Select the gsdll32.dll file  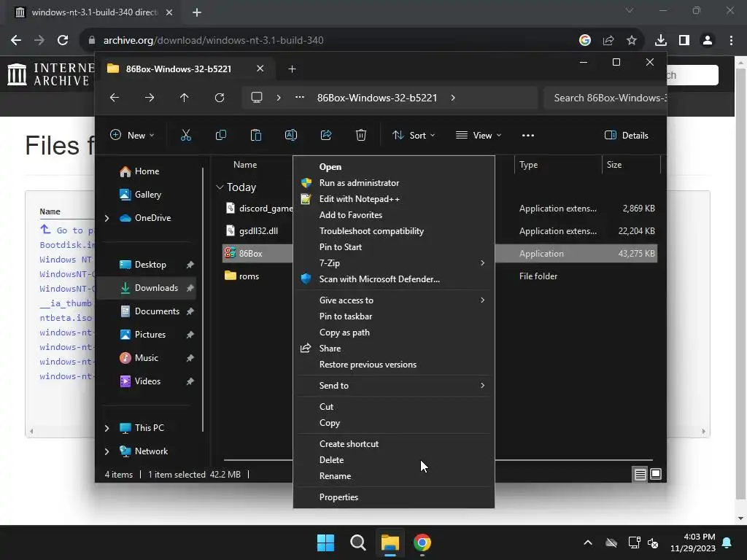(258, 231)
